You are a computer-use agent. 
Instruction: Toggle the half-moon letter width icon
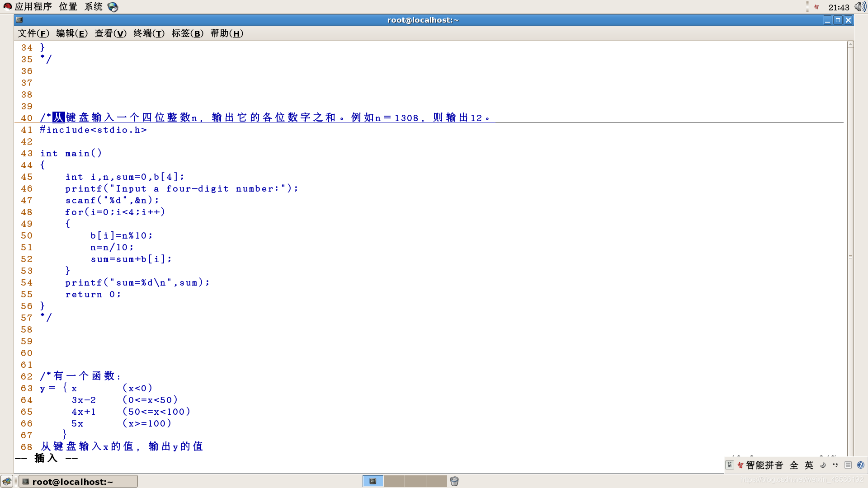(x=823, y=465)
